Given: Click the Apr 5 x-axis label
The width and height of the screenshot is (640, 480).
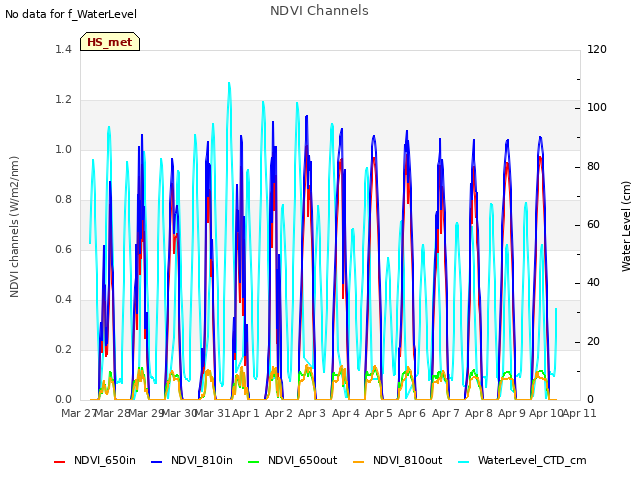Looking at the screenshot, I should pyautogui.click(x=378, y=413).
